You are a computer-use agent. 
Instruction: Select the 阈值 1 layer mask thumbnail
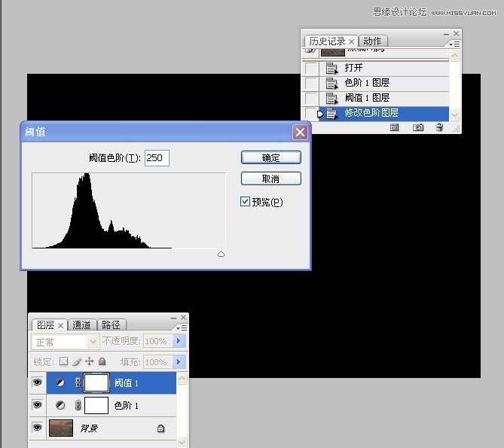pos(96,382)
